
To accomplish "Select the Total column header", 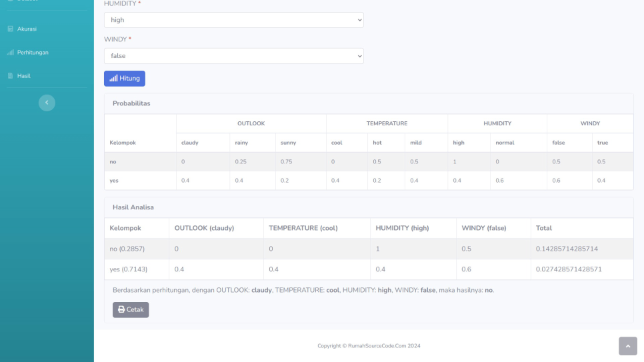I will pos(545,228).
